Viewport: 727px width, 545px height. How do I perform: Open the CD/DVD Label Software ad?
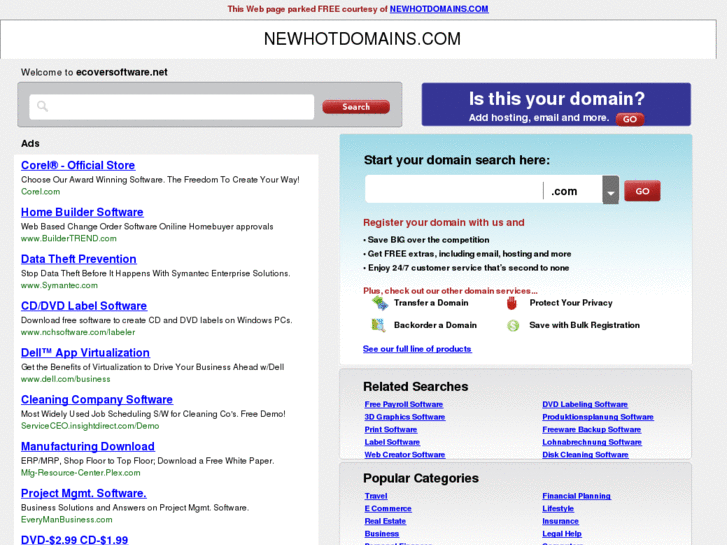click(x=84, y=306)
